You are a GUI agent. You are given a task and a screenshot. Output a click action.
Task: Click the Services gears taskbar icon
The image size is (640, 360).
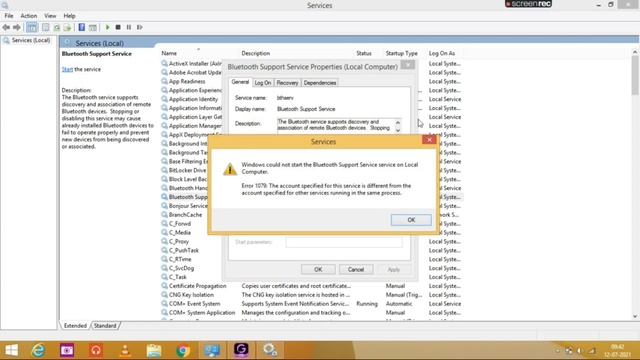click(x=270, y=350)
